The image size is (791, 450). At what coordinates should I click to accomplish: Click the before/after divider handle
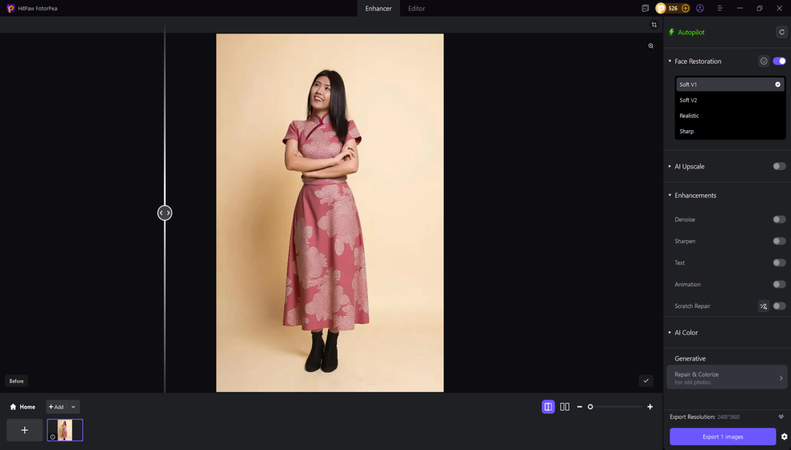point(164,213)
